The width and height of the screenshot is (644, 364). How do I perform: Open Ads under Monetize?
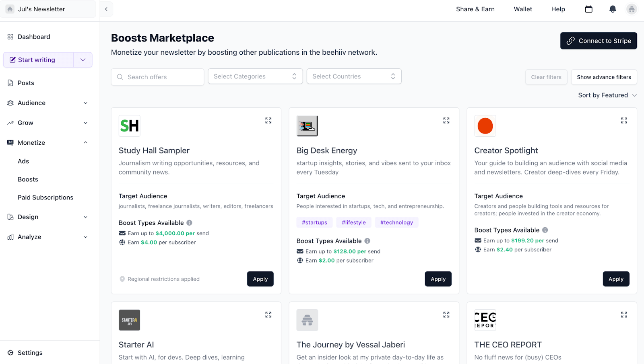point(23,161)
